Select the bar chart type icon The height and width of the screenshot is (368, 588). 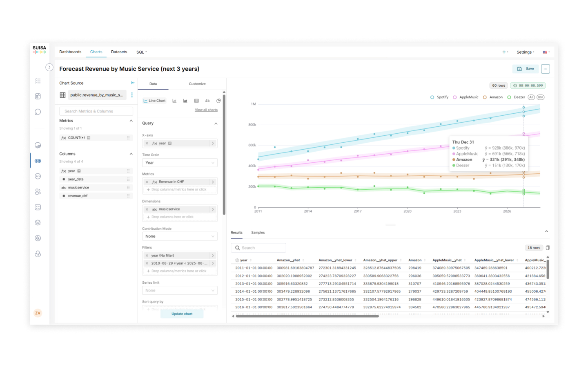[174, 101]
